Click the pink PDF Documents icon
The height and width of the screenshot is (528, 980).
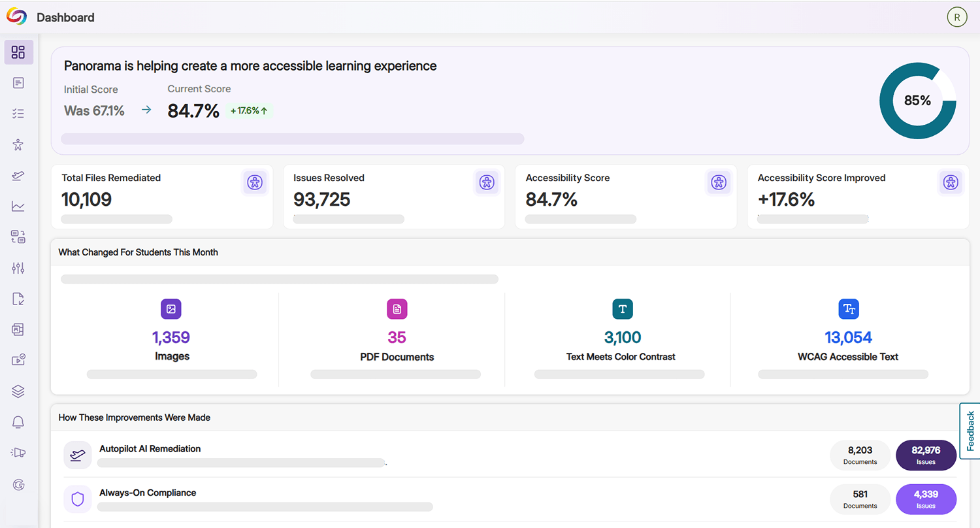click(x=397, y=309)
